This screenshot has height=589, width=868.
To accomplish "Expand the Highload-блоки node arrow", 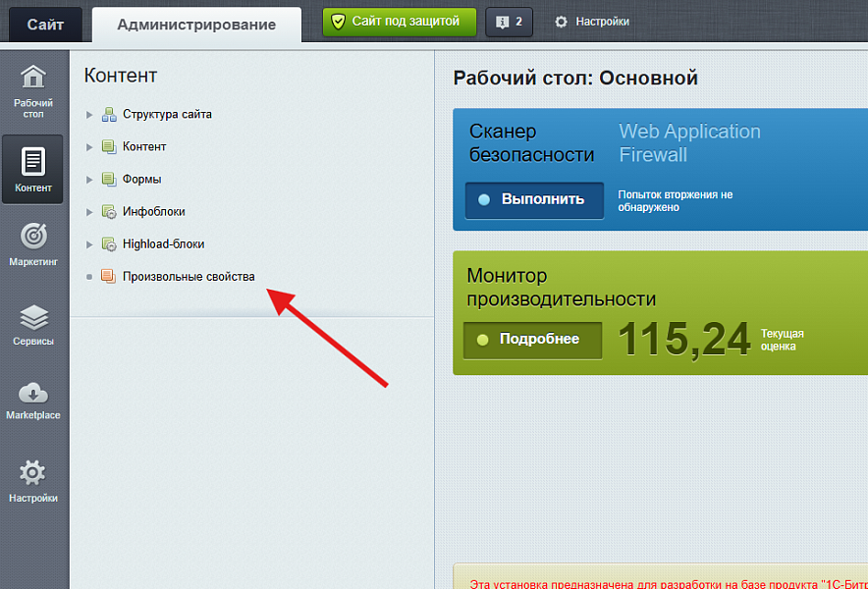I will [x=89, y=244].
